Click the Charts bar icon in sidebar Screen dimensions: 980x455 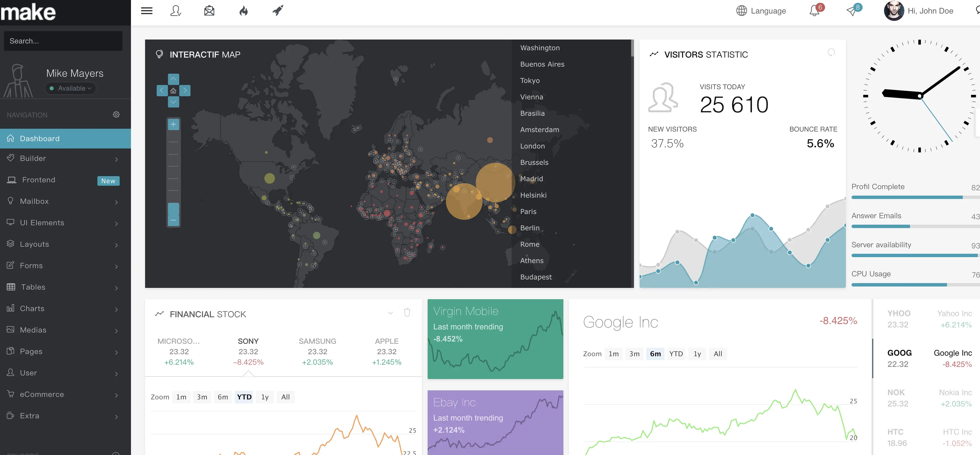coord(11,308)
